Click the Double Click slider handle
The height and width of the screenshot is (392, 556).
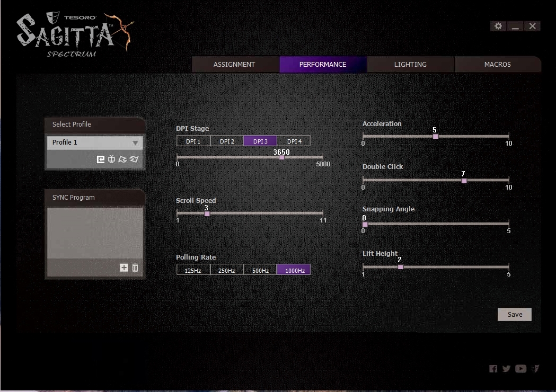coord(464,181)
